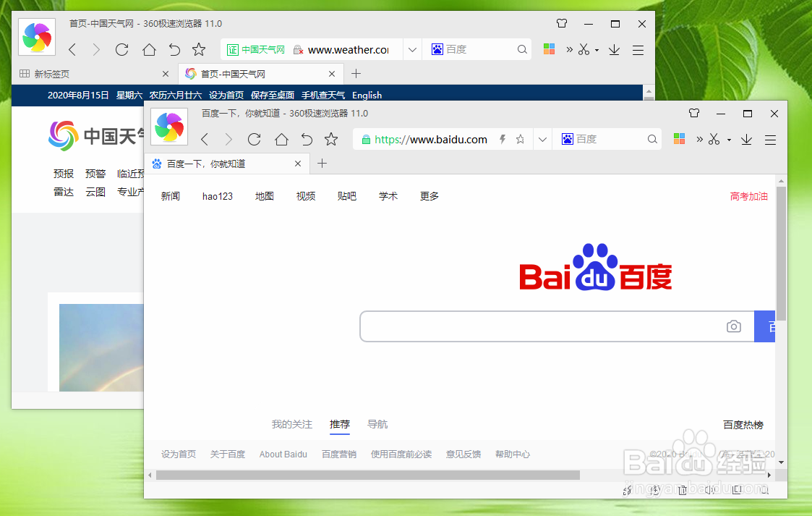Mute page audio via speaker status icon
The width and height of the screenshot is (812, 516).
click(709, 490)
